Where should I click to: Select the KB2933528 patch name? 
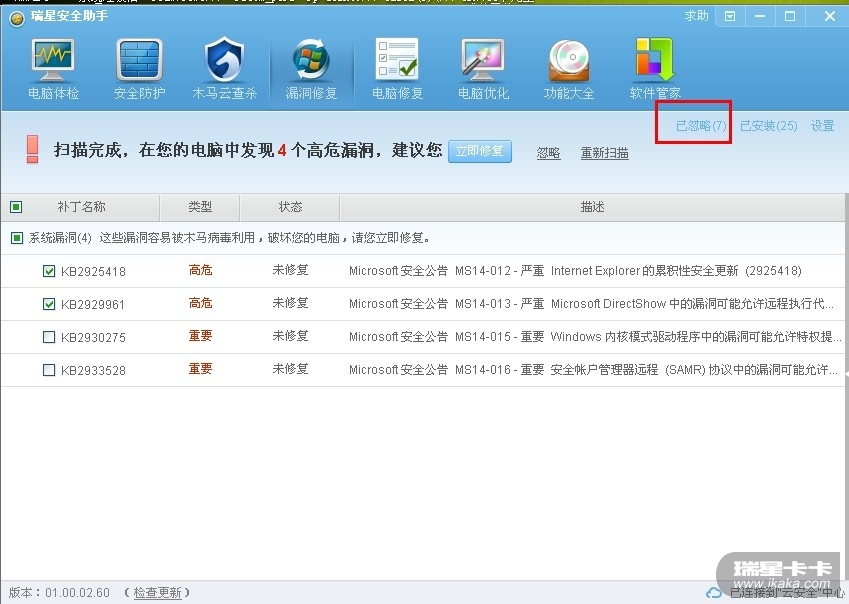click(93, 371)
